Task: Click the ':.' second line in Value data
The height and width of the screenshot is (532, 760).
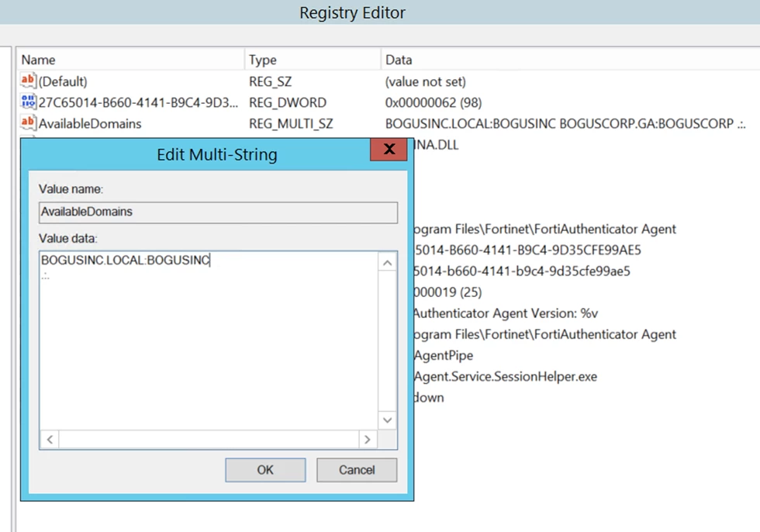Action: pos(45,276)
